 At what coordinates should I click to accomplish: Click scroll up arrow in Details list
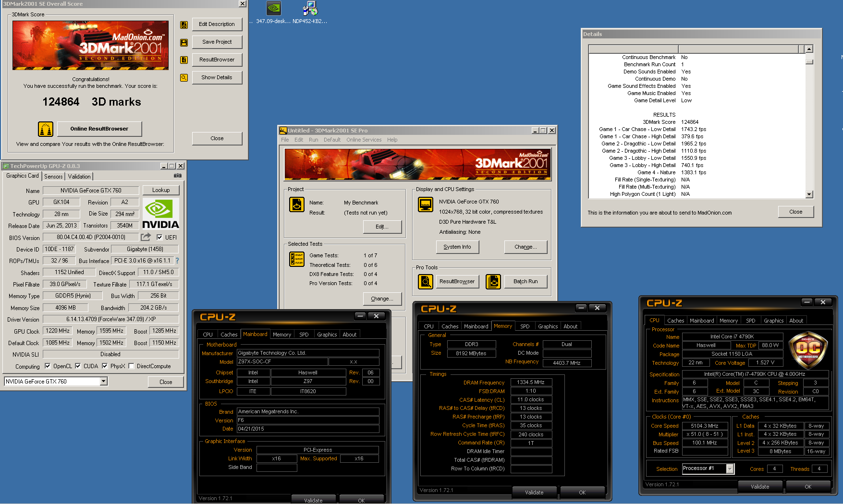pyautogui.click(x=809, y=49)
